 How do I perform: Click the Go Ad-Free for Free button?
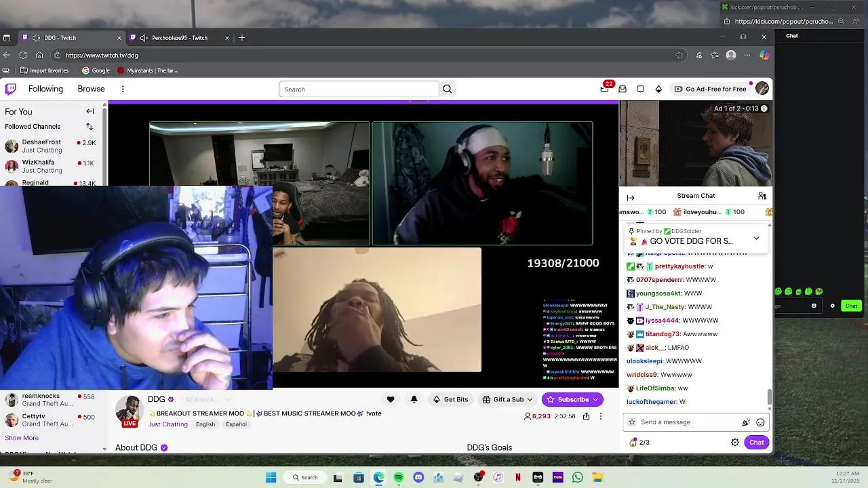710,89
